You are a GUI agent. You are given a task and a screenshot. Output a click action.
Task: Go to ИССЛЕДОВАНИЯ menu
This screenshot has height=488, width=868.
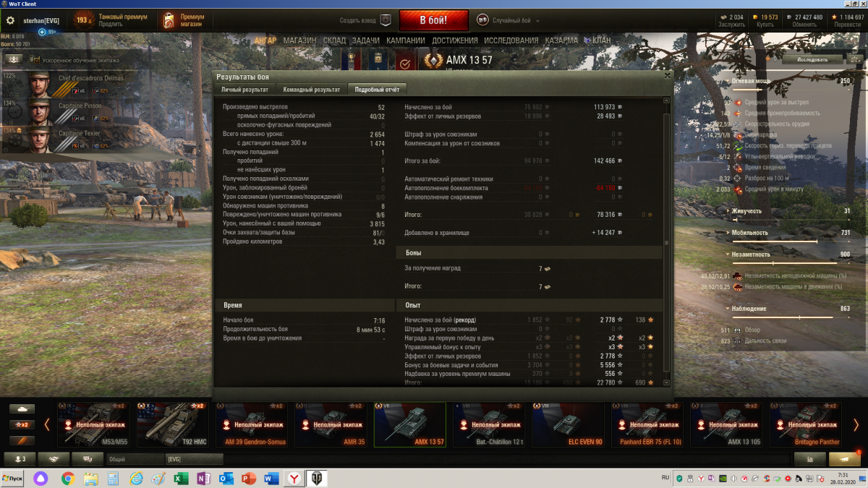[x=511, y=40]
